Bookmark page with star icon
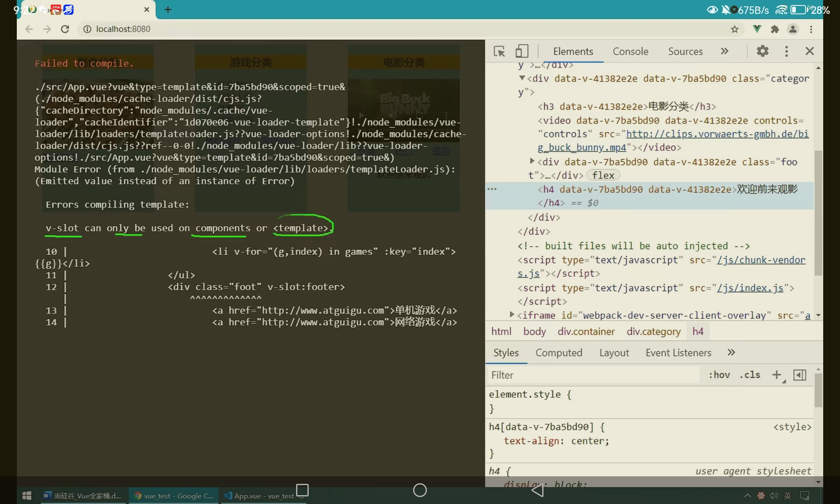The height and width of the screenshot is (504, 840). tap(734, 29)
